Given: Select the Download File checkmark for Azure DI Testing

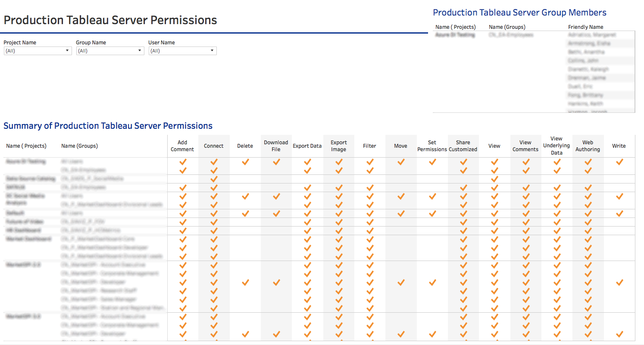Looking at the screenshot, I should 276,162.
